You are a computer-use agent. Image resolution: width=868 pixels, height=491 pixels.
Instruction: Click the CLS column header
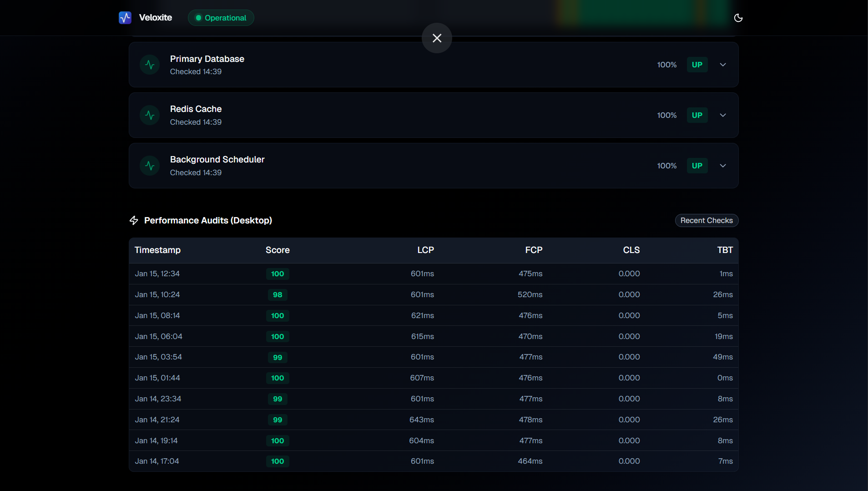point(631,250)
